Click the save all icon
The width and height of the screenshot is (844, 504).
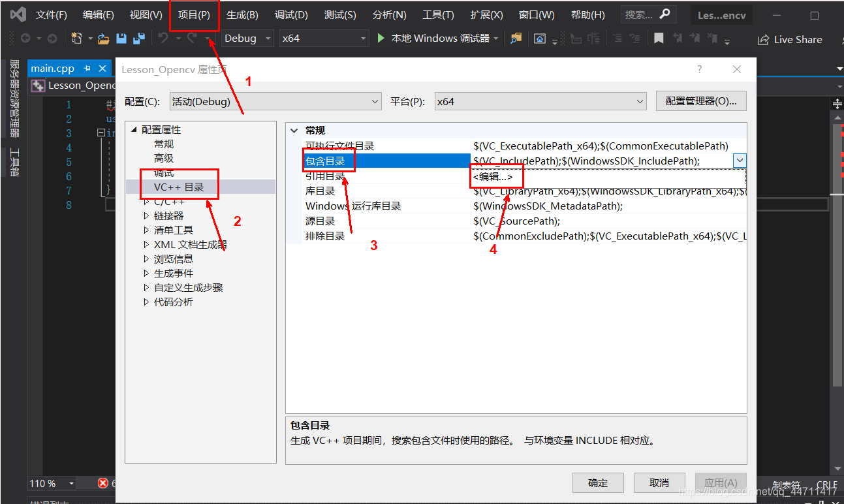138,39
